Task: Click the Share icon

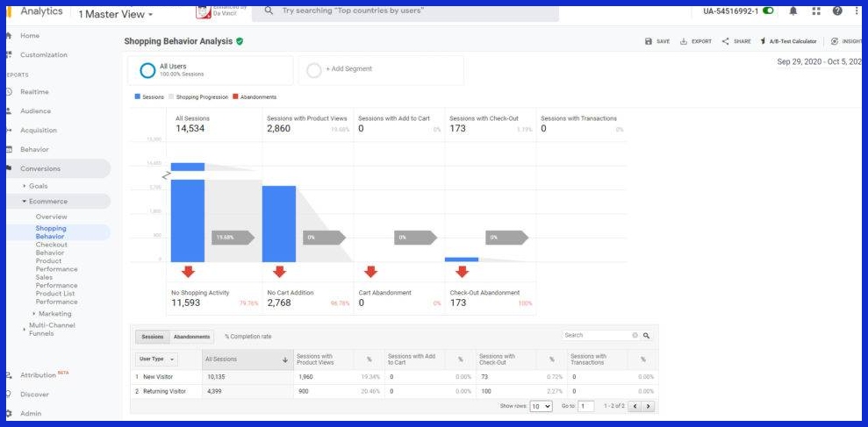Action: (x=725, y=41)
